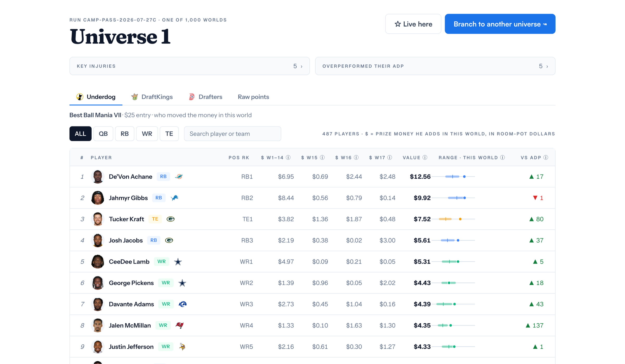Filter players by WR position
625x364 pixels.
pyautogui.click(x=147, y=134)
